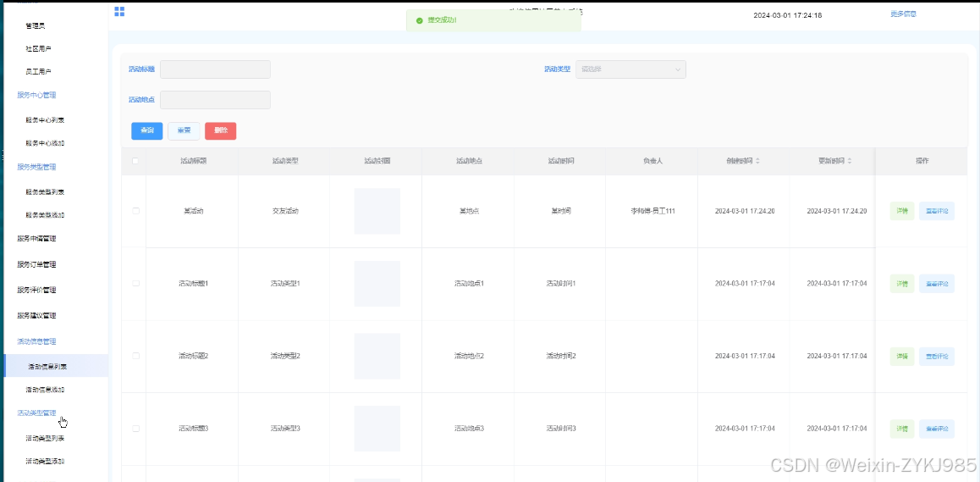Image resolution: width=980 pixels, height=482 pixels.
Task: Click the 负责人 column header
Action: [652, 161]
